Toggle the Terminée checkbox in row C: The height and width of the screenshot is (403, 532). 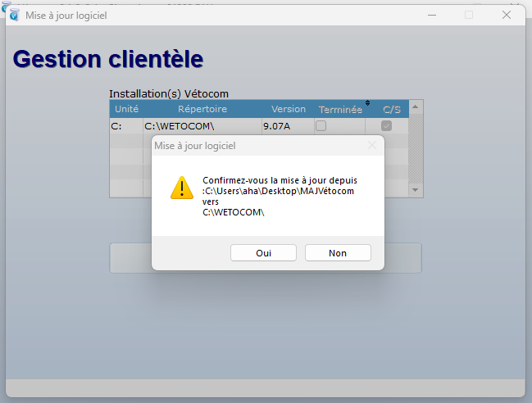321,126
